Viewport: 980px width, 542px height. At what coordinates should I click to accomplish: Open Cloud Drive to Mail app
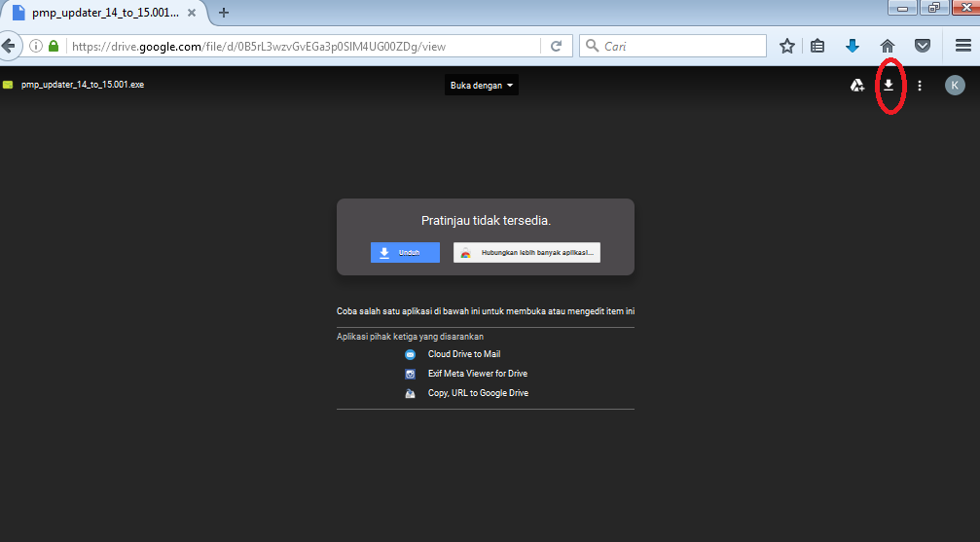pyautogui.click(x=464, y=354)
